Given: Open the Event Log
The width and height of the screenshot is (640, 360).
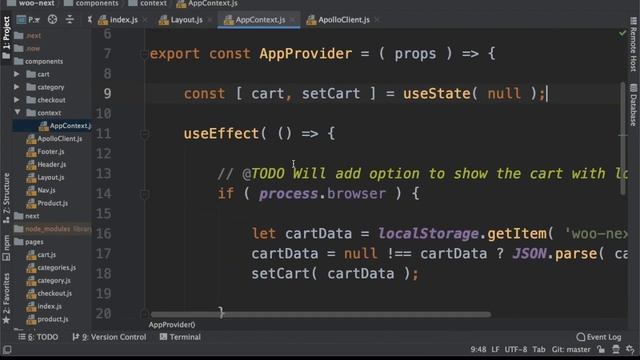Looking at the screenshot, I should (598, 337).
